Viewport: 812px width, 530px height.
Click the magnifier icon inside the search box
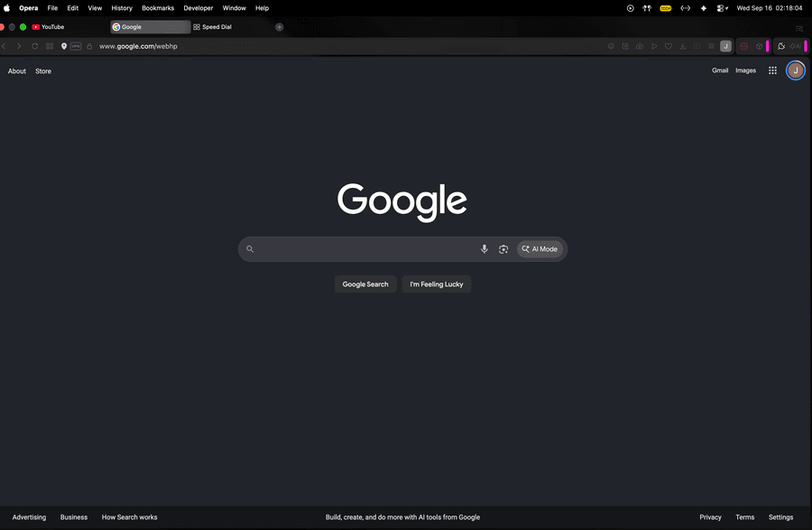(250, 249)
